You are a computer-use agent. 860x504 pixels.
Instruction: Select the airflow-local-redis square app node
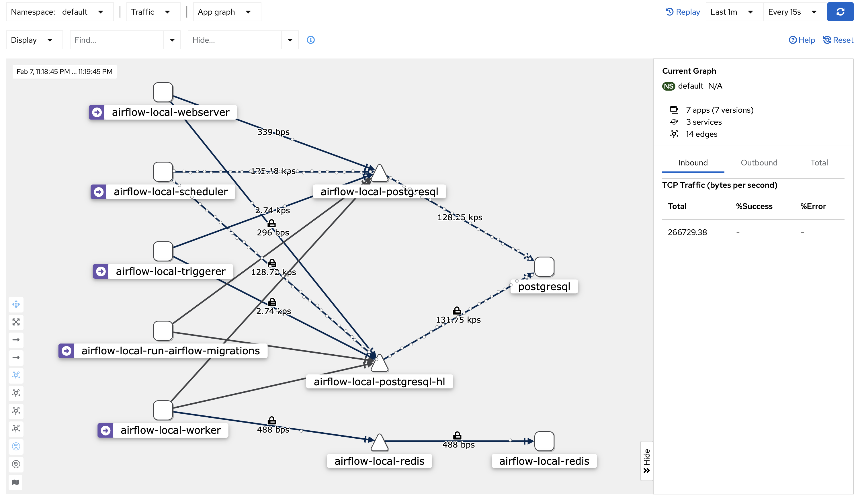pyautogui.click(x=544, y=441)
